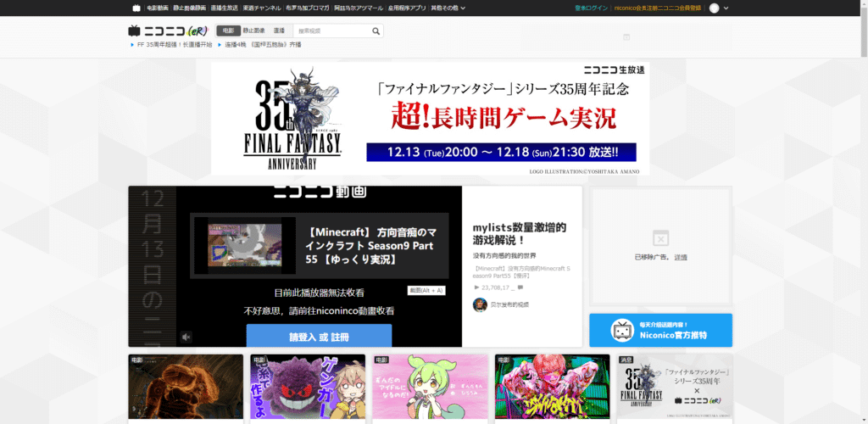Click the comment bubble icon in video stats

point(520,287)
